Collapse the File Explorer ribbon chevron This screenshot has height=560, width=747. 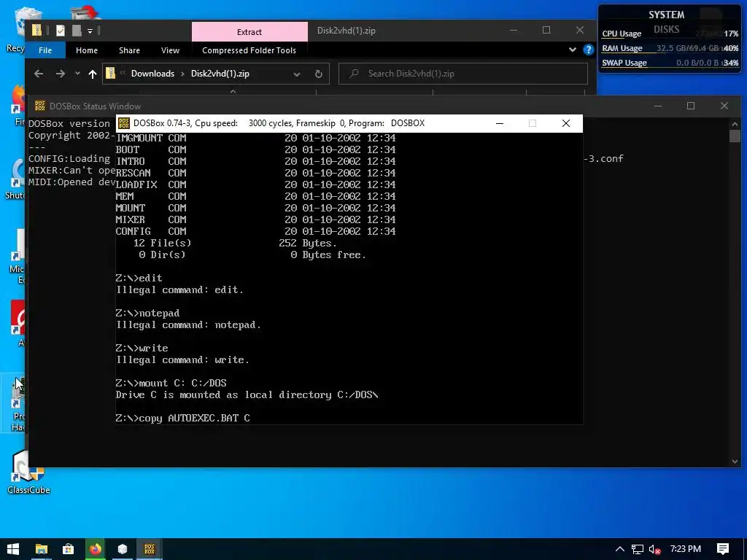(572, 50)
